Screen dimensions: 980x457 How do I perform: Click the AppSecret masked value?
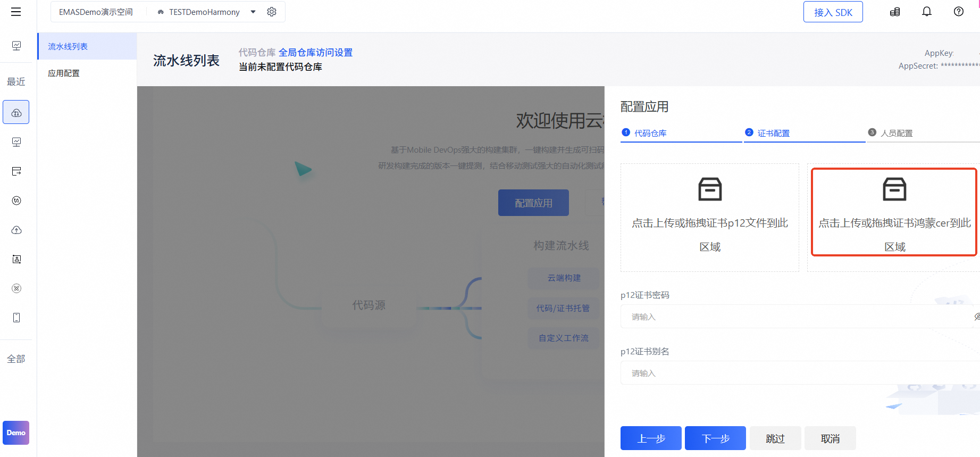(x=960, y=65)
